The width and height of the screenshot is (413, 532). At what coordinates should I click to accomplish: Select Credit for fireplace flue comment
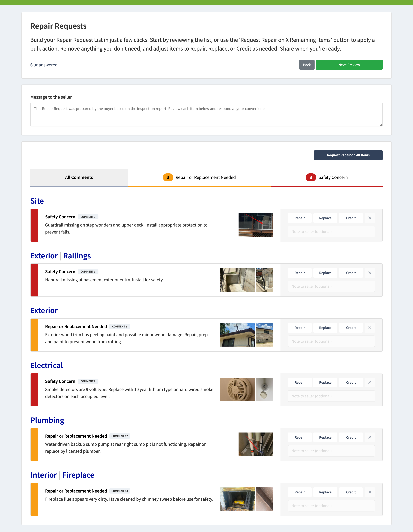[351, 492]
